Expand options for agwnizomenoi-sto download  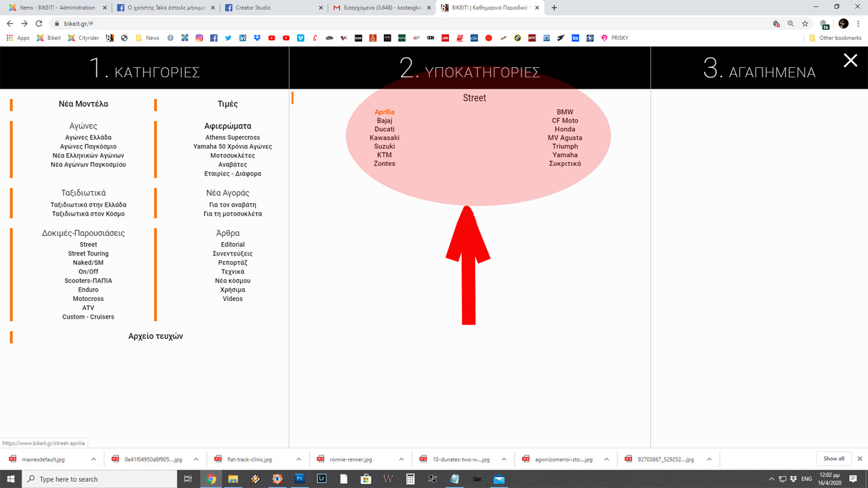[x=606, y=459]
